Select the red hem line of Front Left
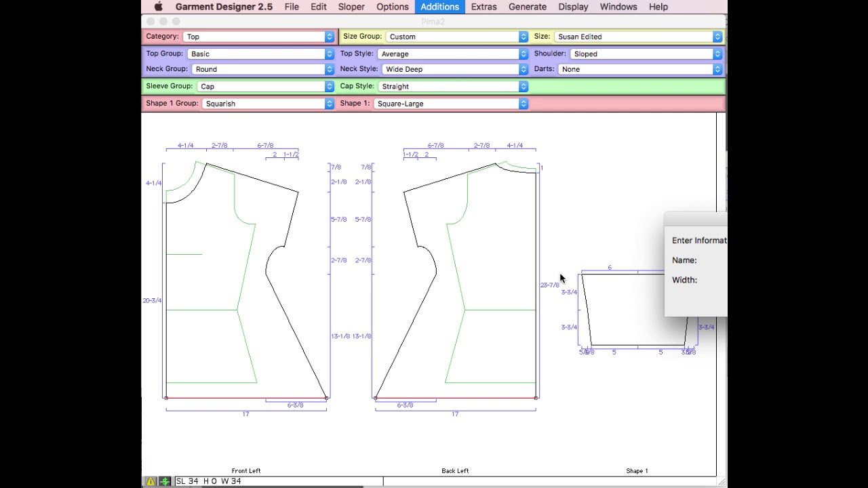The image size is (868, 488). 246,398
